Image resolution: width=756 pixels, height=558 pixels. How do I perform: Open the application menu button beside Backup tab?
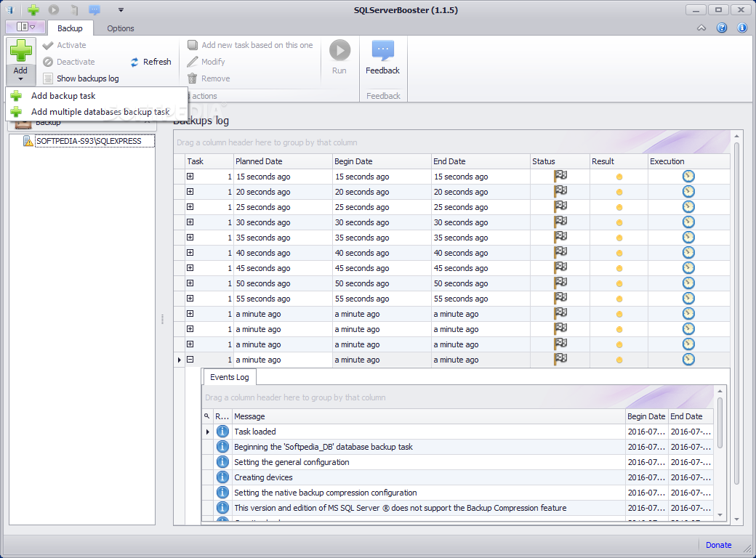pos(25,27)
